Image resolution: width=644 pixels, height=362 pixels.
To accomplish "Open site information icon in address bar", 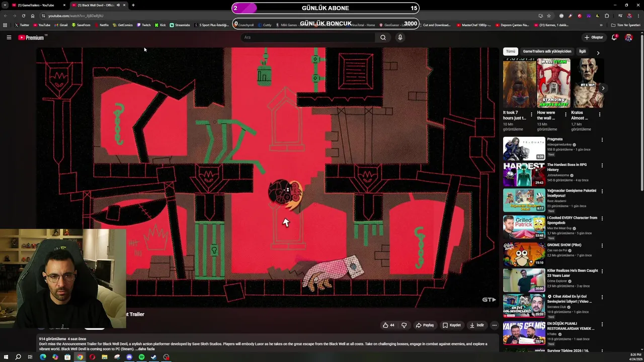I will (x=43, y=16).
